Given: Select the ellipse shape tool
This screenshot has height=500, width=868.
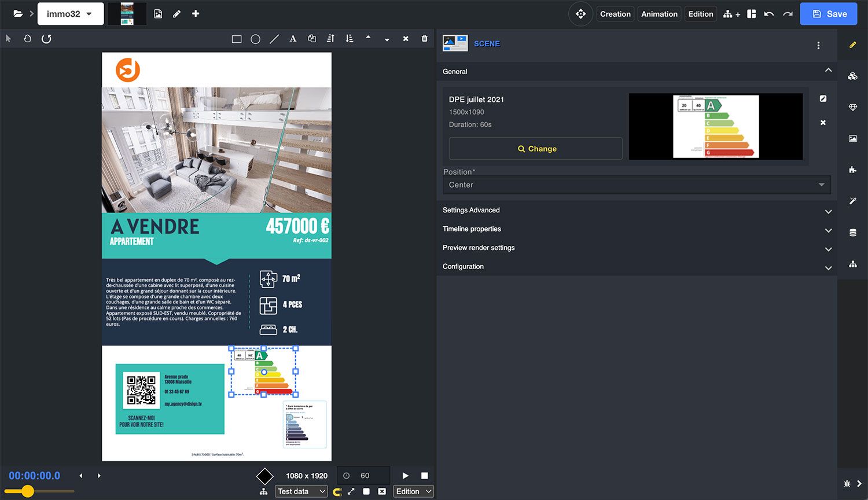Looking at the screenshot, I should (x=255, y=39).
